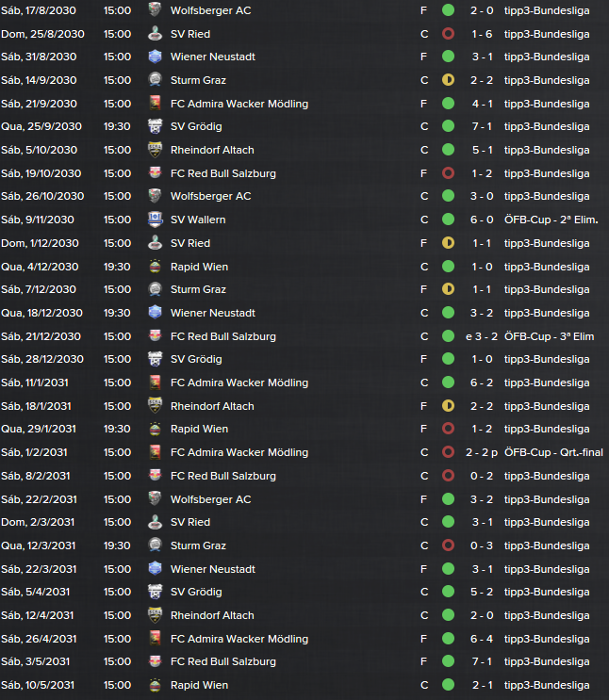Open FC Admira Wacker Mödling on 21/9/2030

pyautogui.click(x=239, y=104)
